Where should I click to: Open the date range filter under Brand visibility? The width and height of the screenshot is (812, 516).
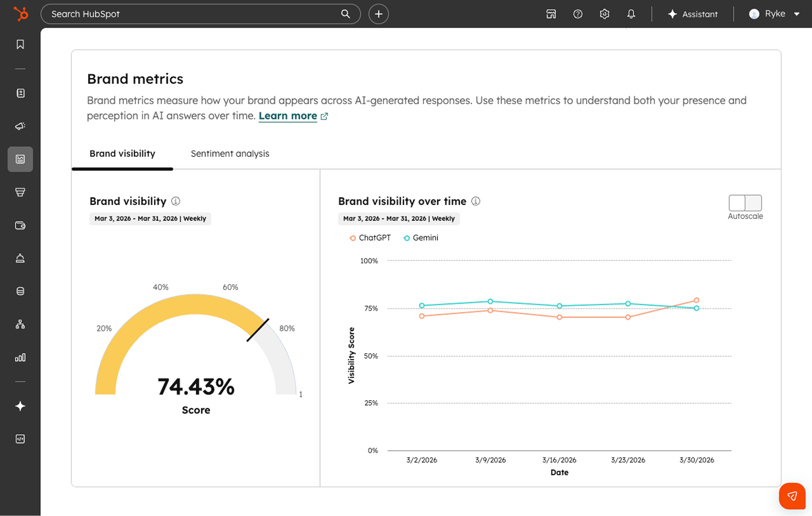point(150,219)
